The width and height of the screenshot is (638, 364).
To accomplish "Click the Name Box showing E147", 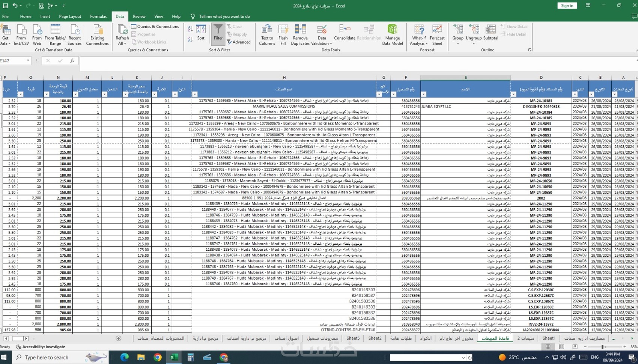I will click(x=13, y=61).
